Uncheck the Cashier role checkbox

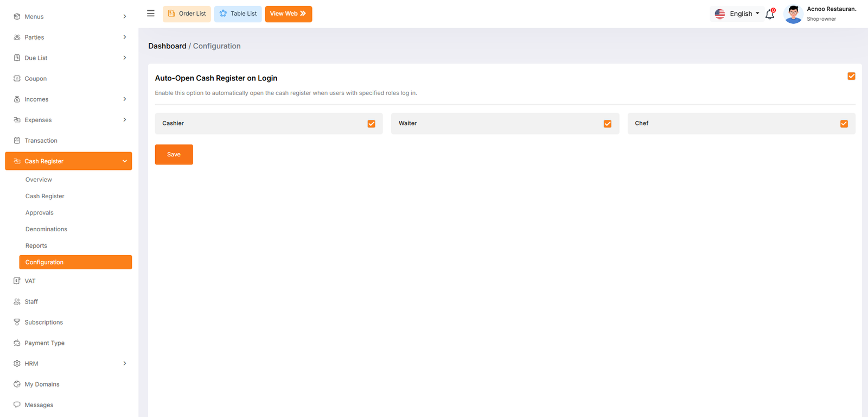click(372, 124)
